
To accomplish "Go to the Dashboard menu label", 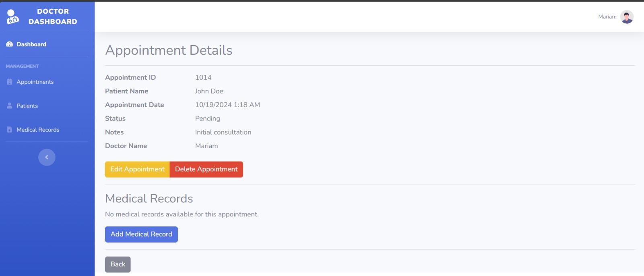I will (x=31, y=44).
